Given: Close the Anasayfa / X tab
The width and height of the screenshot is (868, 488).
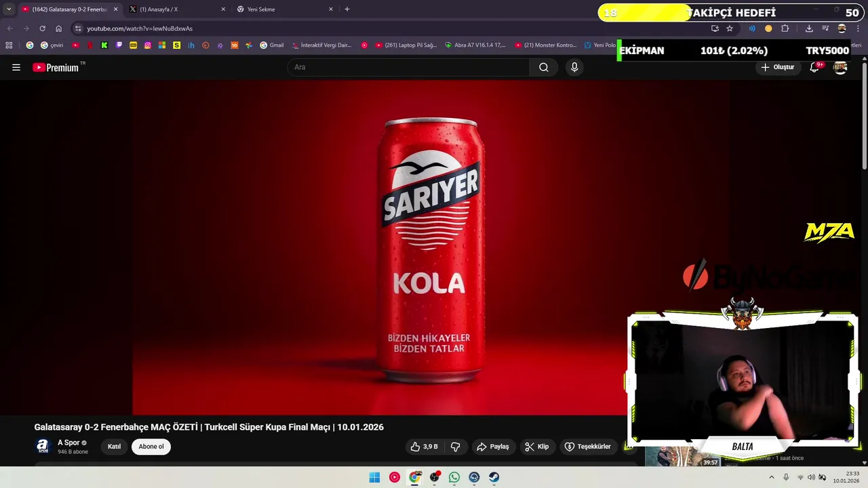Looking at the screenshot, I should pyautogui.click(x=223, y=9).
